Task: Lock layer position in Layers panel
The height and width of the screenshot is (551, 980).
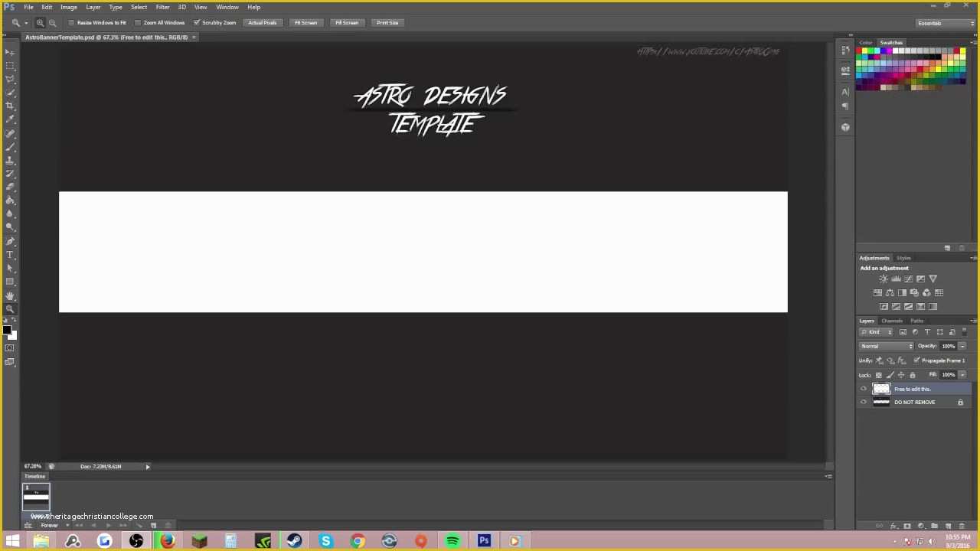Action: [900, 375]
